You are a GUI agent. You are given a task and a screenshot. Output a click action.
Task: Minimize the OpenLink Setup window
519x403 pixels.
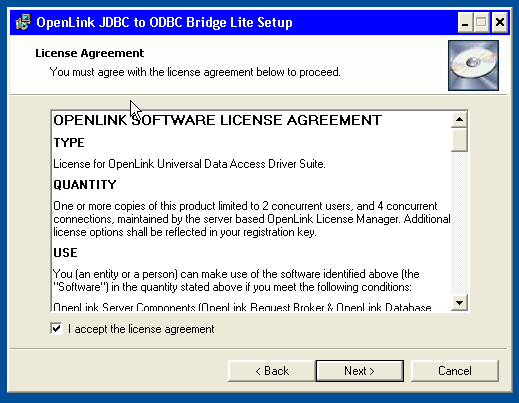click(x=465, y=23)
